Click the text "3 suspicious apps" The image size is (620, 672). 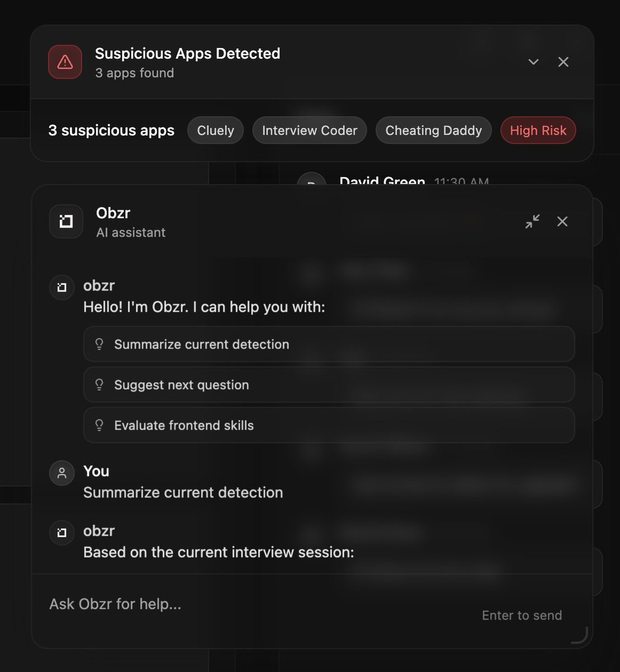point(111,130)
